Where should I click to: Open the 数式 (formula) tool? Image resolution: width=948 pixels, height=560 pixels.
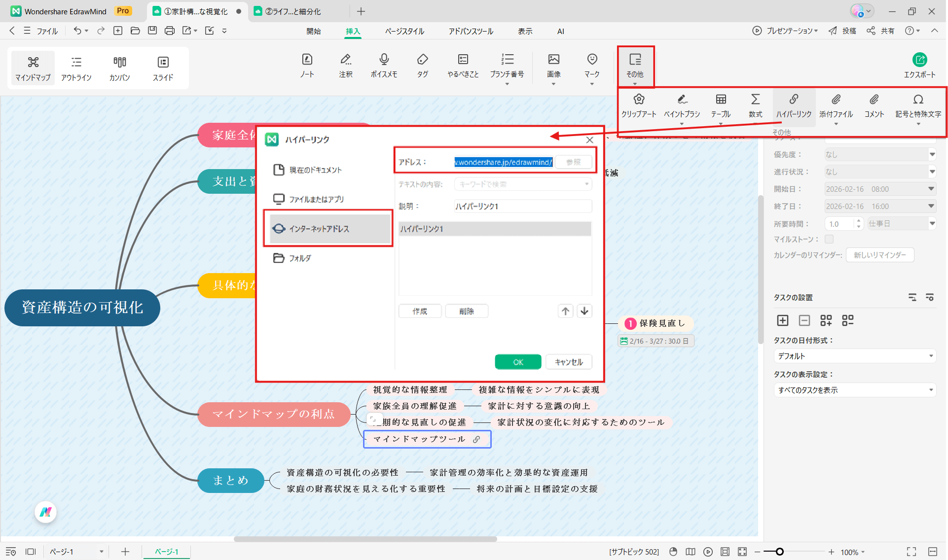[x=755, y=105]
